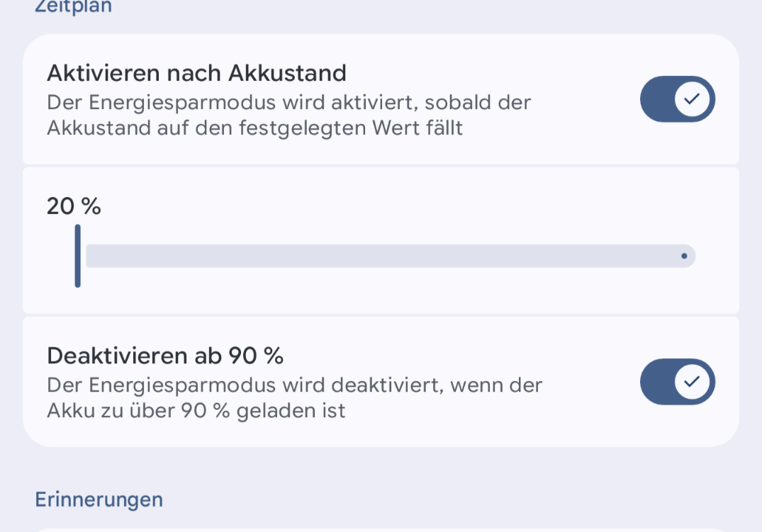This screenshot has width=762, height=532.
Task: Click the "20 %" value label
Action: click(74, 206)
